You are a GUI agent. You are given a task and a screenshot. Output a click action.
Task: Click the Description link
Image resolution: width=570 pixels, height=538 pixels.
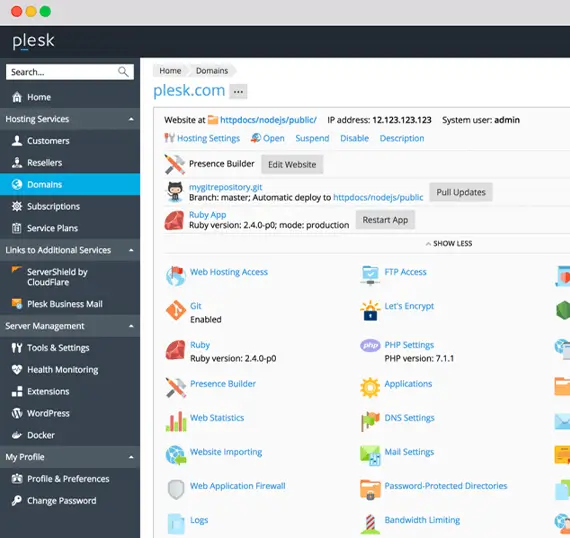pos(402,138)
